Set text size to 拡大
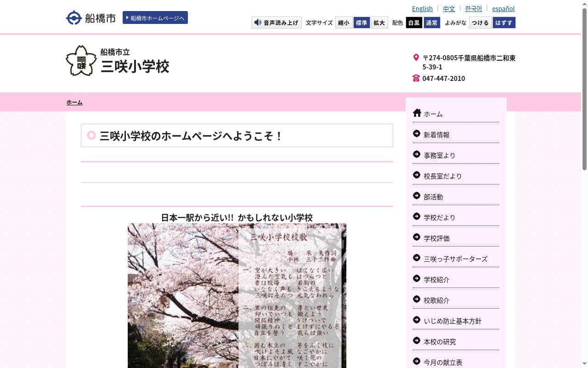 379,23
